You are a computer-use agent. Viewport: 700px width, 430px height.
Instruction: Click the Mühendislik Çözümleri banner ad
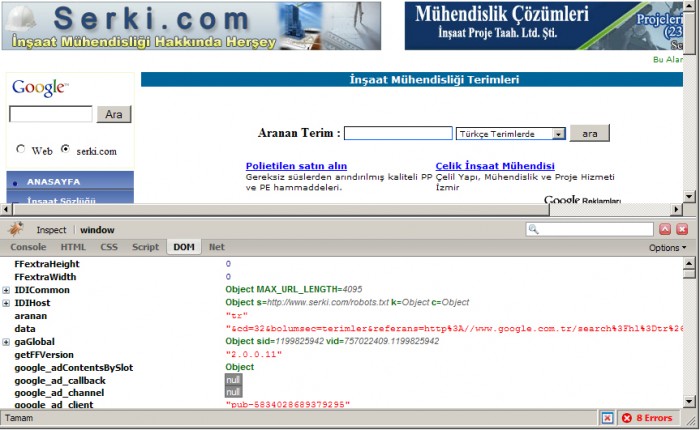point(543,25)
